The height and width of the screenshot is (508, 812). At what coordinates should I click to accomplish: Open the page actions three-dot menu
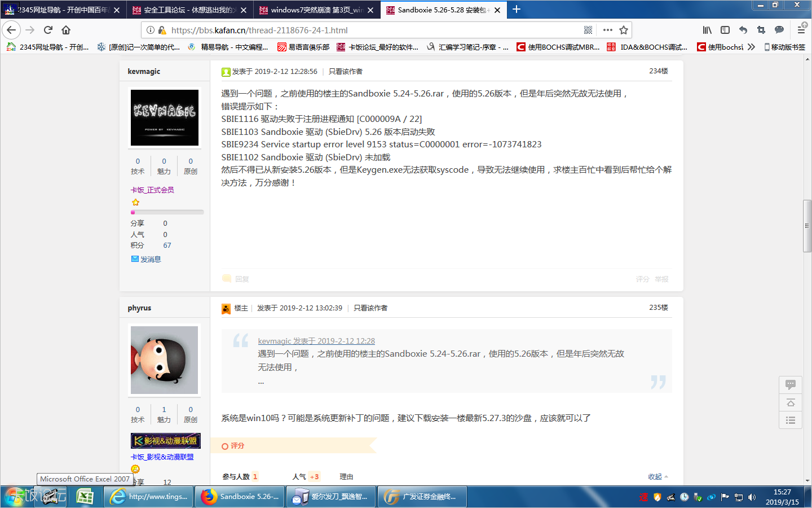coord(607,30)
